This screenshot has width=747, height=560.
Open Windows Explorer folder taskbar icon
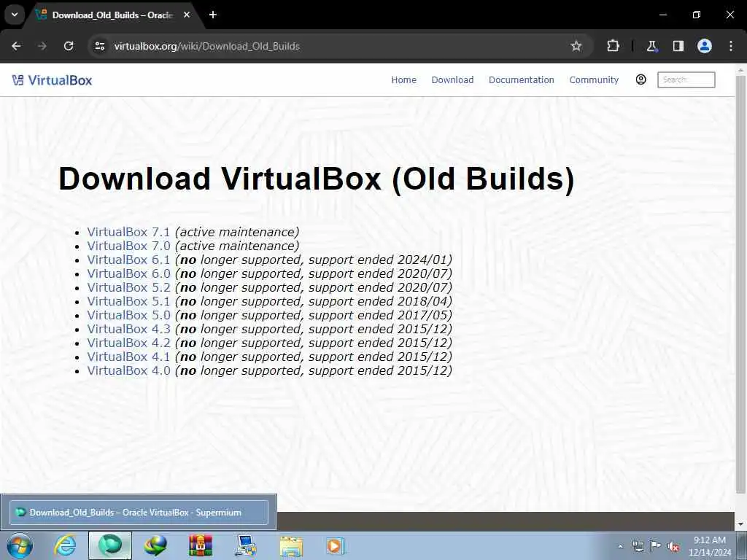[x=291, y=546]
